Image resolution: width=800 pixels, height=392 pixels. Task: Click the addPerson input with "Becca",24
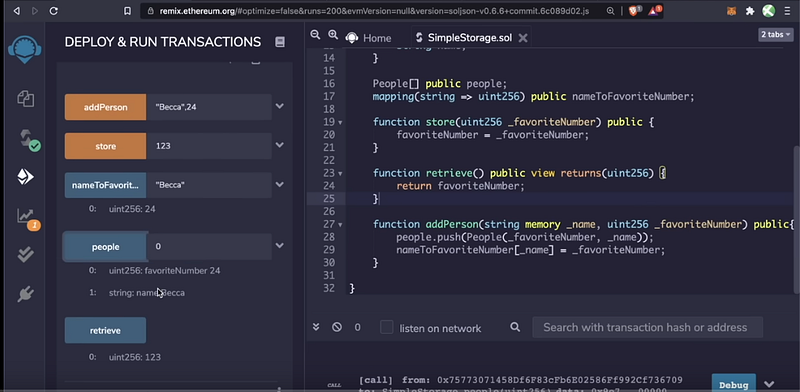click(x=209, y=107)
